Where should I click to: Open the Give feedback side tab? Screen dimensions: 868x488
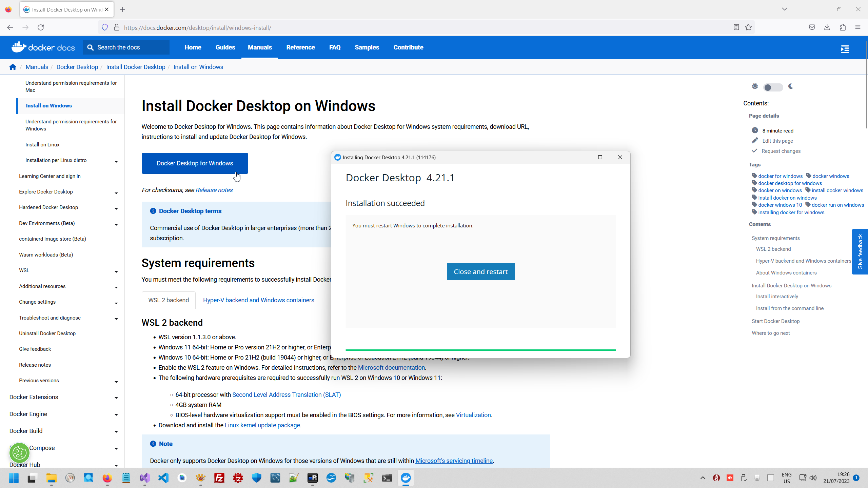860,251
